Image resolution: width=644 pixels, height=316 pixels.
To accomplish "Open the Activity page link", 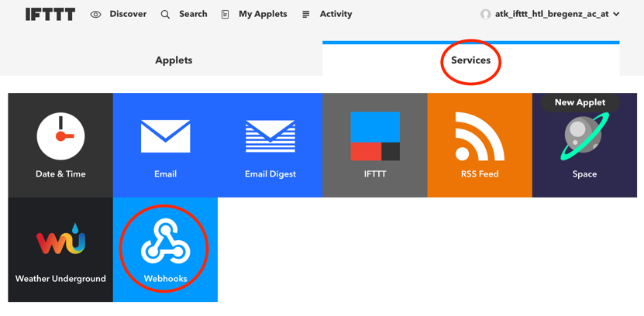I will 336,14.
